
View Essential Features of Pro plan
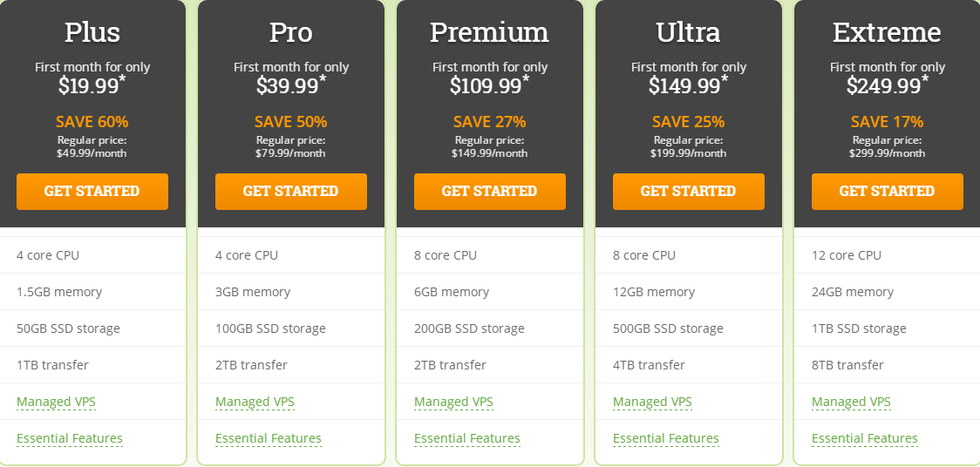tap(269, 438)
